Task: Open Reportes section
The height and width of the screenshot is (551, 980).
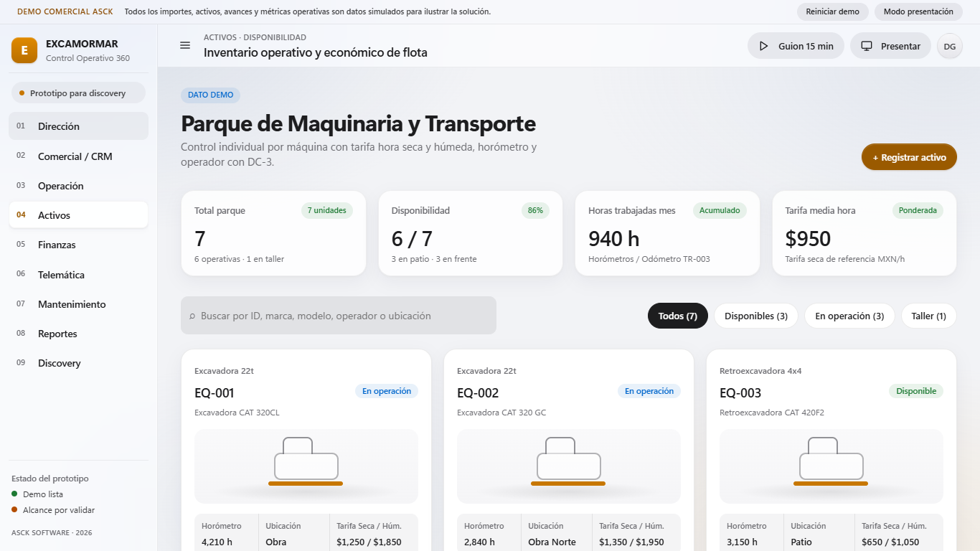Action: (x=79, y=334)
